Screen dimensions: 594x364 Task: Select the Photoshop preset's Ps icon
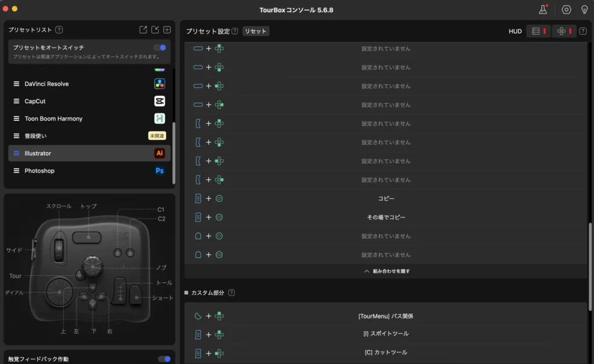pos(159,170)
